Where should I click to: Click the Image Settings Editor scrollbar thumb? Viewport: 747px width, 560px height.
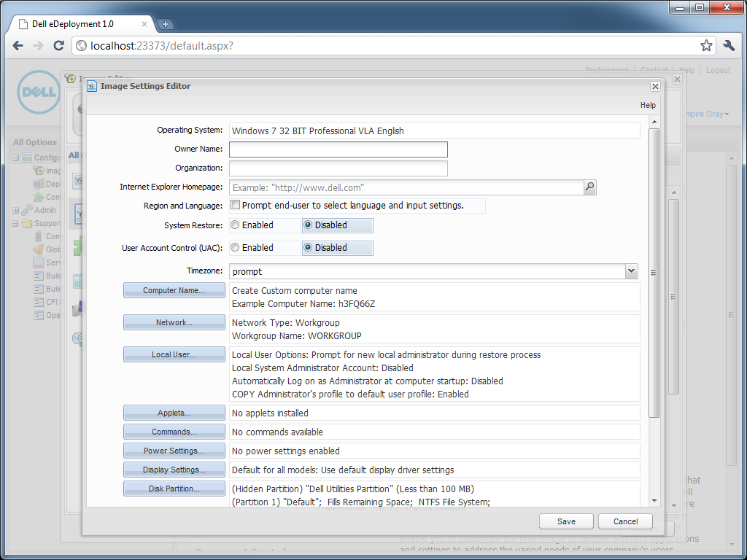point(654,273)
